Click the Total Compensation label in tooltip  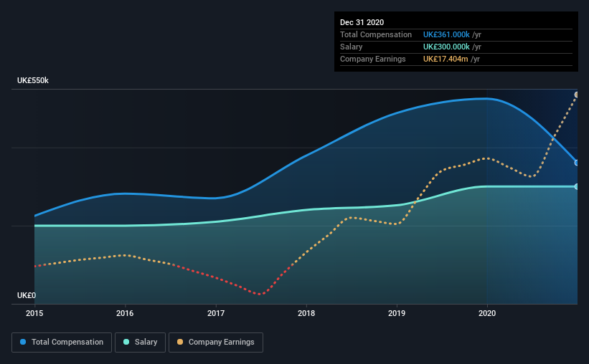pos(376,34)
